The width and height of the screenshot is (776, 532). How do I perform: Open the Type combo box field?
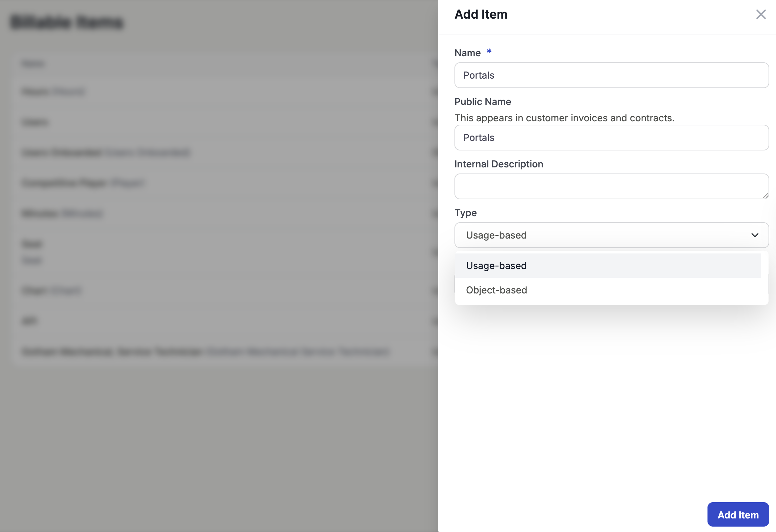(x=604, y=235)
